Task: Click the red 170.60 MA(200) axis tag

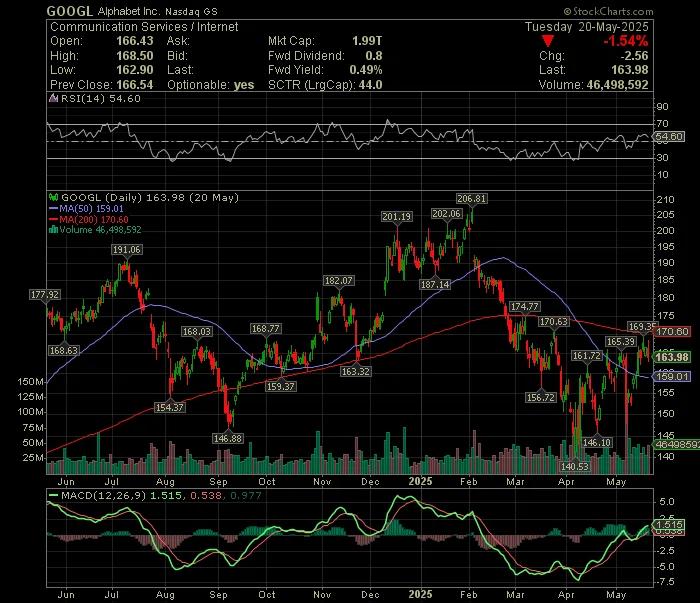Action: [x=672, y=332]
